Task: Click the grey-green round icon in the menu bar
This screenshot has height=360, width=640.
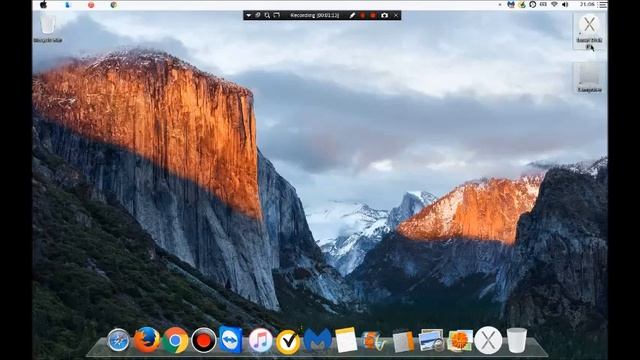Action: tap(114, 5)
